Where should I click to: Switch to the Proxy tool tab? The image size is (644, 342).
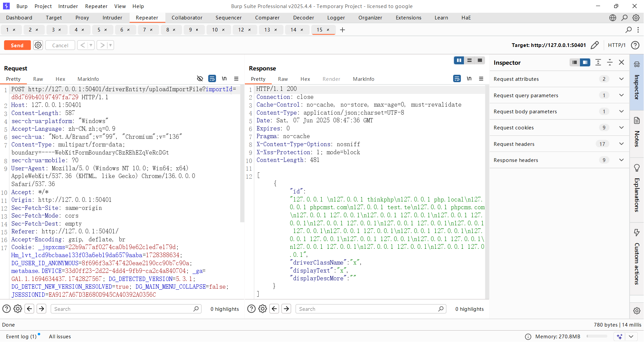[x=82, y=18]
